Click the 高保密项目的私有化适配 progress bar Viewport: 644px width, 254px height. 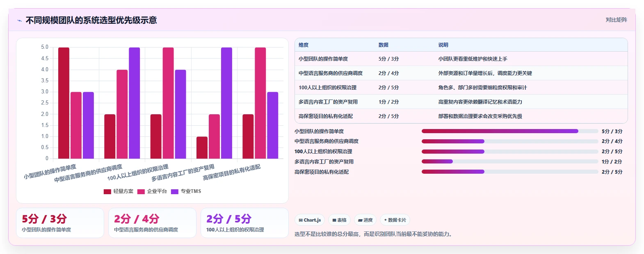510,172
